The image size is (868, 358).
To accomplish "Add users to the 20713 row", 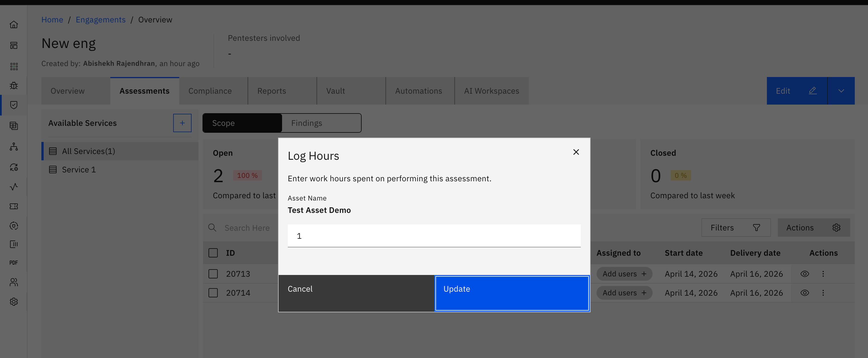I will coord(624,274).
